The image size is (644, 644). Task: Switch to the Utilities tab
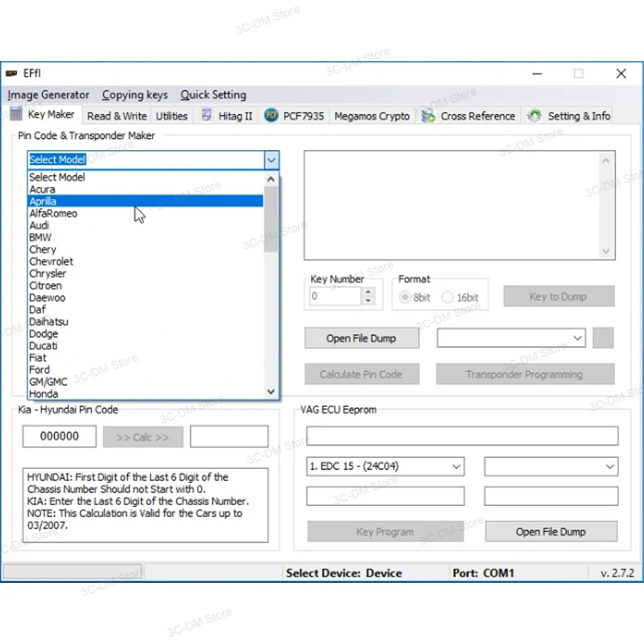point(171,116)
